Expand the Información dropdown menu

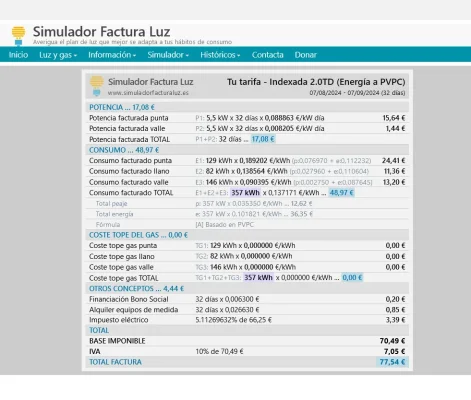(112, 55)
